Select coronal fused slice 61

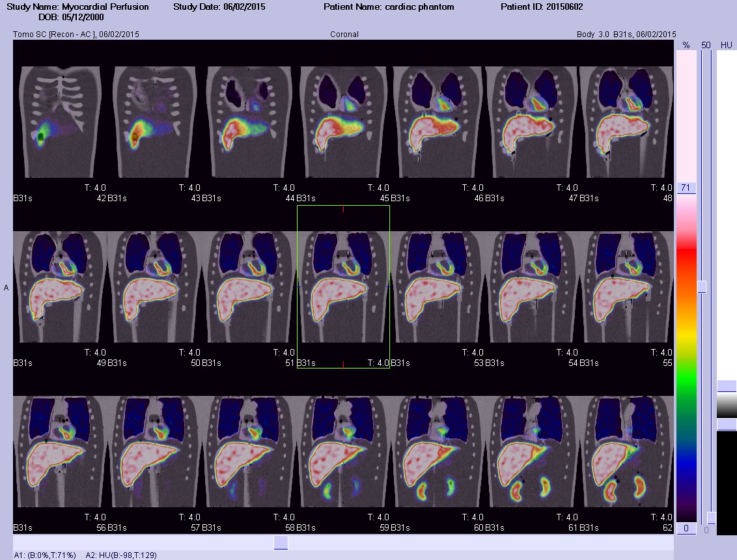(x=532, y=452)
